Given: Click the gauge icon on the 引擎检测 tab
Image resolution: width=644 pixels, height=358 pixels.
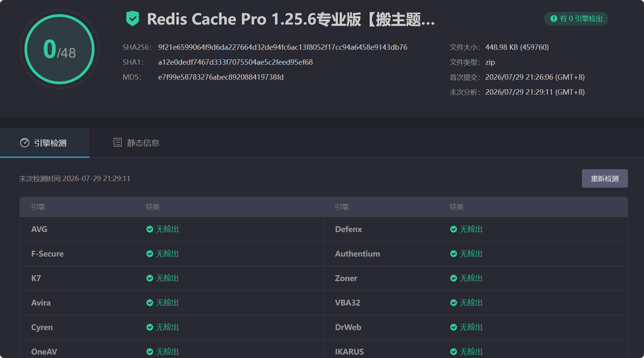Looking at the screenshot, I should click(x=24, y=143).
